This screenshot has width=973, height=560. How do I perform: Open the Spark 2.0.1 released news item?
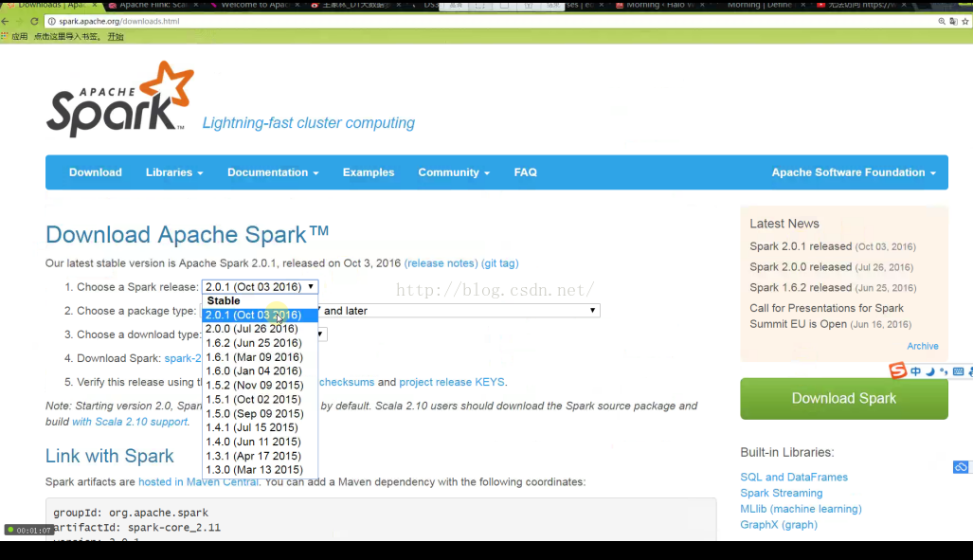pyautogui.click(x=832, y=246)
